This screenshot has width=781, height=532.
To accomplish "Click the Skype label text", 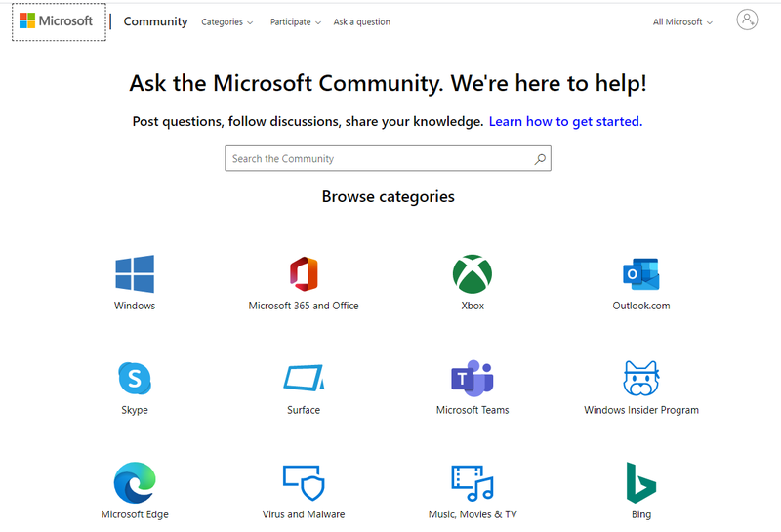I will click(135, 410).
